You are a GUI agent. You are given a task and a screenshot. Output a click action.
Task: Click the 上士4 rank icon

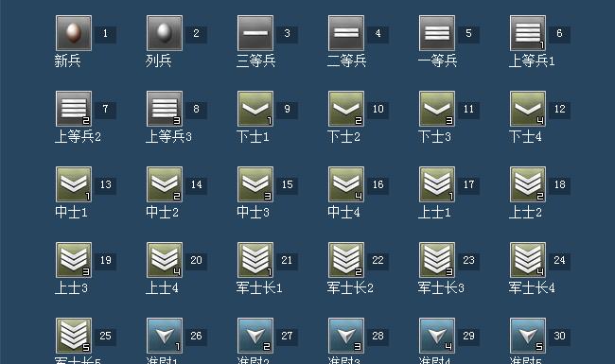coord(165,260)
